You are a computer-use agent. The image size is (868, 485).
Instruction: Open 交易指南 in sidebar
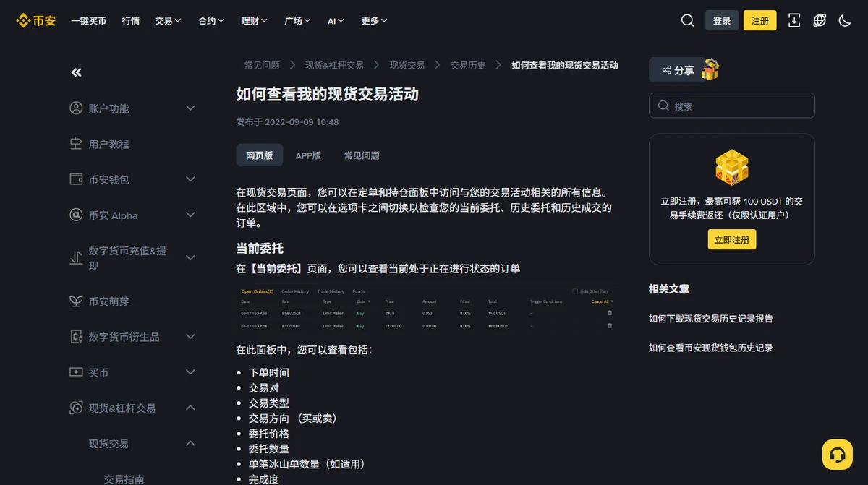(124, 478)
